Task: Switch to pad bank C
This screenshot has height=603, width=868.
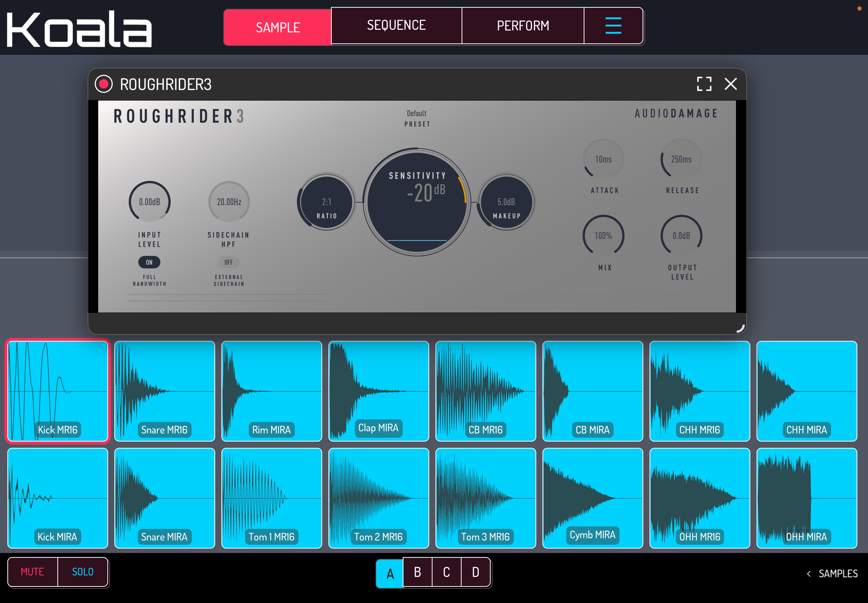Action: 447,572
